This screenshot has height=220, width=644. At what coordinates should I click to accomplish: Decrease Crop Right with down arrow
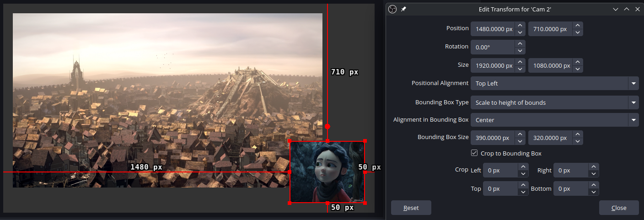coord(594,174)
